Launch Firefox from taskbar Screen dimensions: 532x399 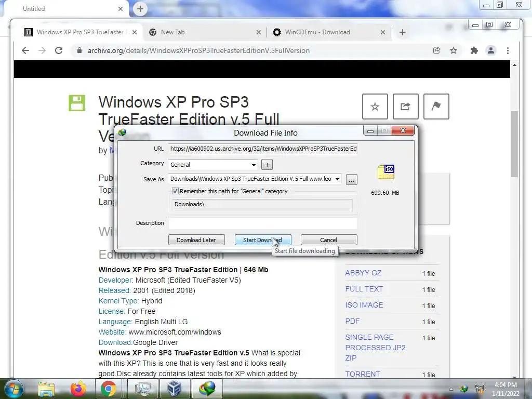pyautogui.click(x=78, y=389)
